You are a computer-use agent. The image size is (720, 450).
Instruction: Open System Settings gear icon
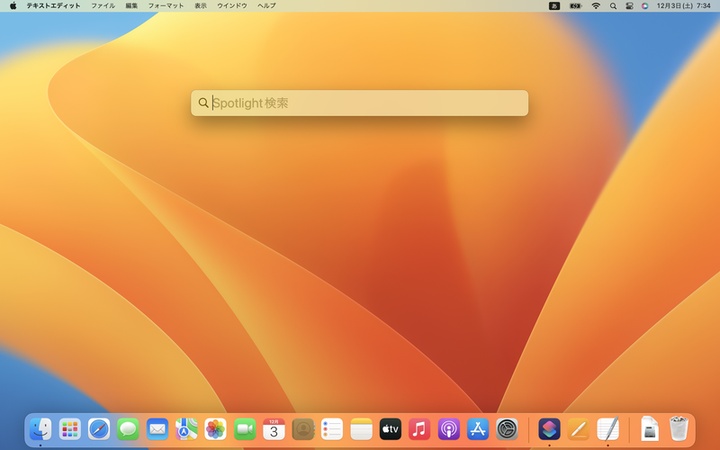coord(507,429)
